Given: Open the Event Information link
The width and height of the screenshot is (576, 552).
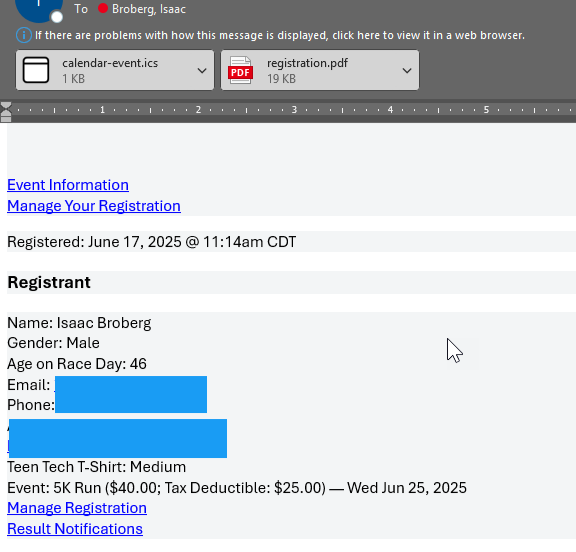Looking at the screenshot, I should click(x=68, y=185).
